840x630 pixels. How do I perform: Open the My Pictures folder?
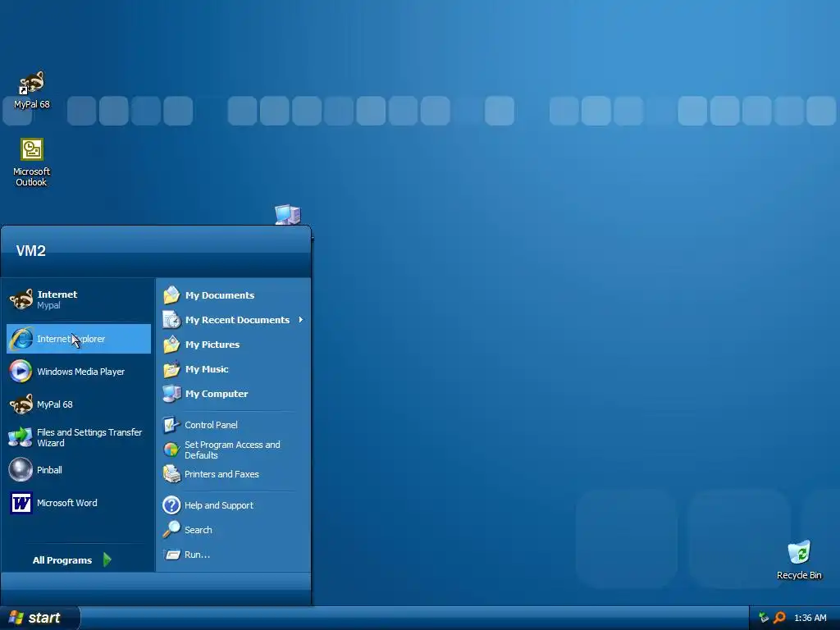point(234,345)
